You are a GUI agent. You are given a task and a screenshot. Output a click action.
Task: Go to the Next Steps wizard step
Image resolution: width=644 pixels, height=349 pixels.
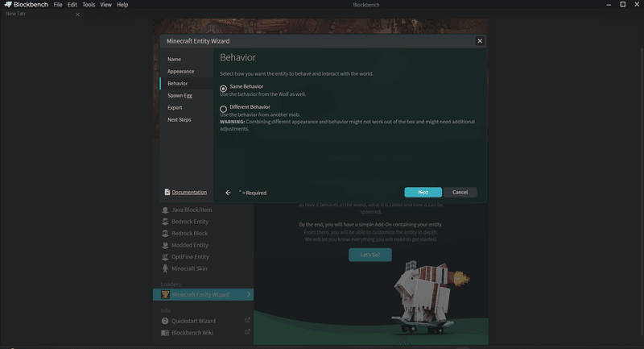pyautogui.click(x=187, y=119)
